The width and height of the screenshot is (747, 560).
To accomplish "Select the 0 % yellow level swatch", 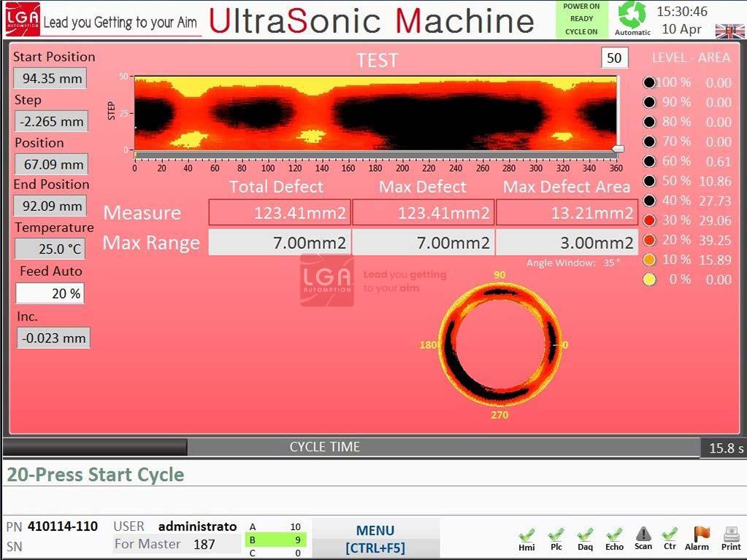I will pyautogui.click(x=649, y=280).
